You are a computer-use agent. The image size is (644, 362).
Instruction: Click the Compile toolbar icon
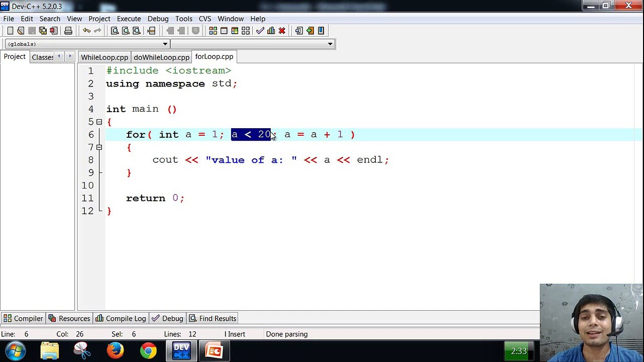pos(213,31)
